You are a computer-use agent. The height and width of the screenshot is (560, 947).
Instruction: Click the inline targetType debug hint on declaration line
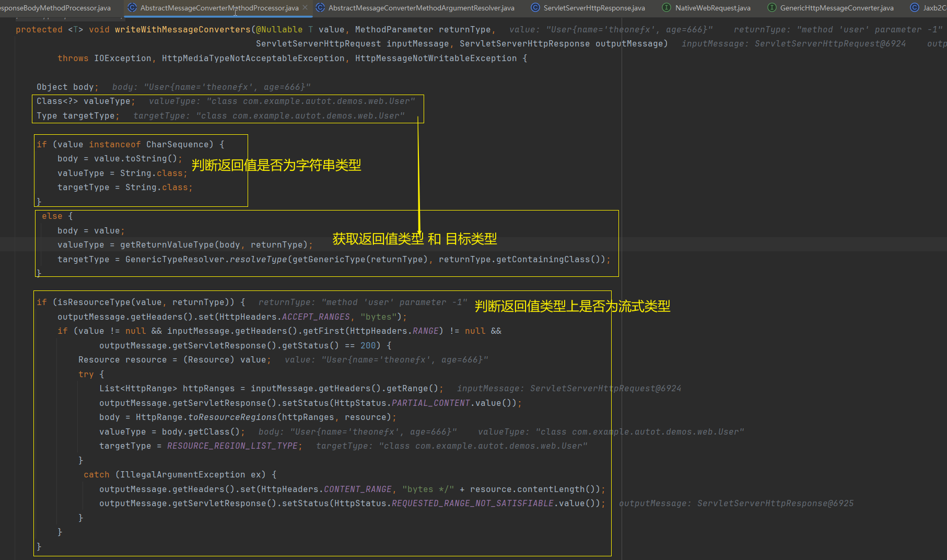tap(269, 116)
